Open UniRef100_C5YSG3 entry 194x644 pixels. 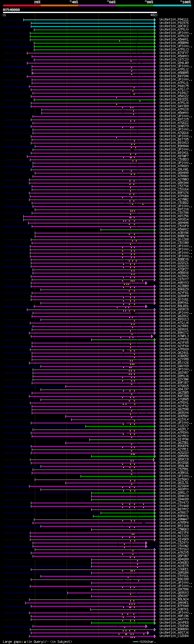pos(174,549)
